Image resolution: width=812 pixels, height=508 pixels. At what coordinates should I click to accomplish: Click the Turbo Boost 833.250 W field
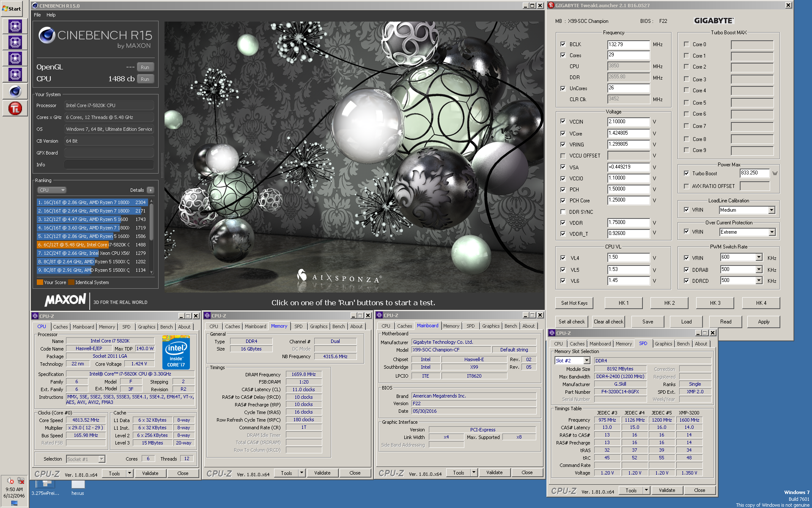754,173
